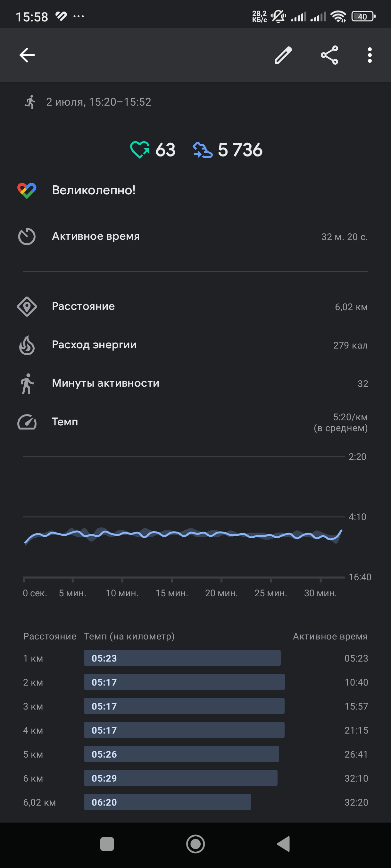The image size is (391, 868).
Task: Select the 6,02 км split bar 06:20
Action: [167, 802]
